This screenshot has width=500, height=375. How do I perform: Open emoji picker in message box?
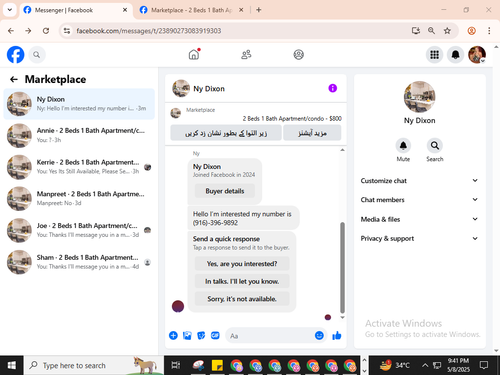coord(319,335)
